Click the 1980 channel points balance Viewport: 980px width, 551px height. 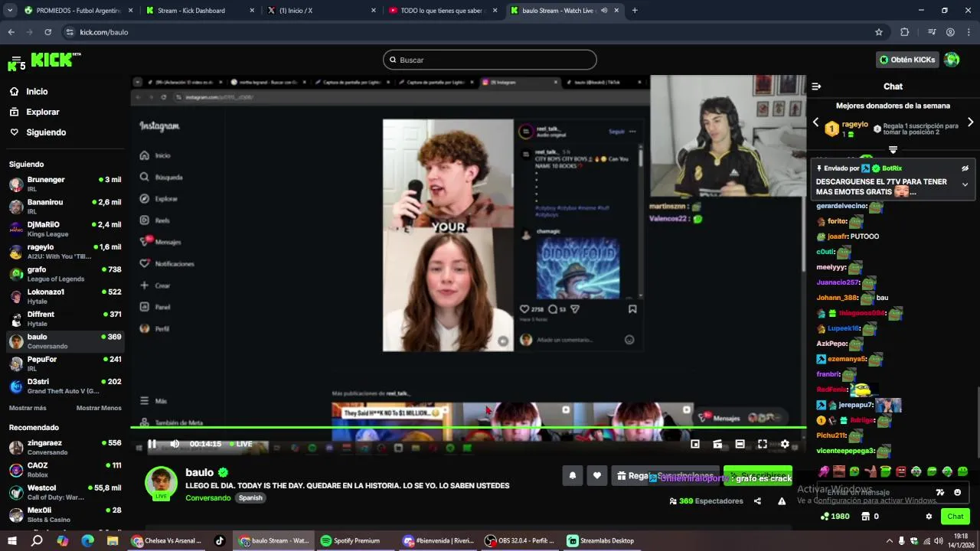pyautogui.click(x=835, y=517)
